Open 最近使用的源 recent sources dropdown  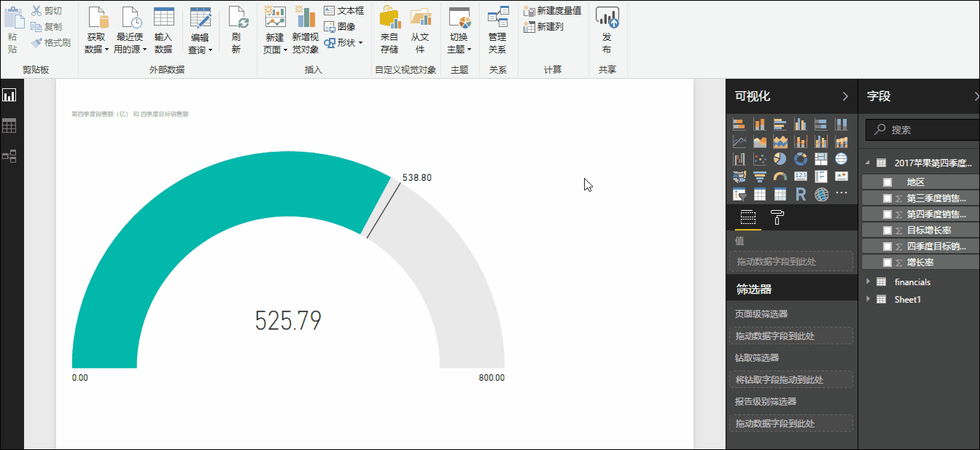point(131,31)
